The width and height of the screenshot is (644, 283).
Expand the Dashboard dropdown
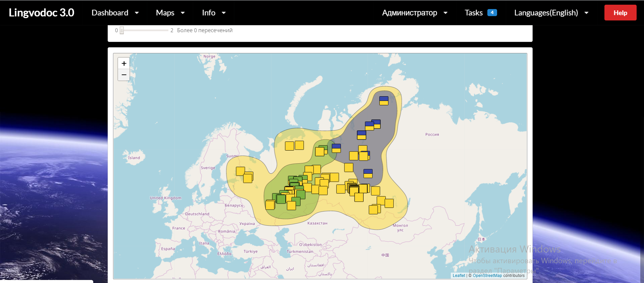[115, 13]
